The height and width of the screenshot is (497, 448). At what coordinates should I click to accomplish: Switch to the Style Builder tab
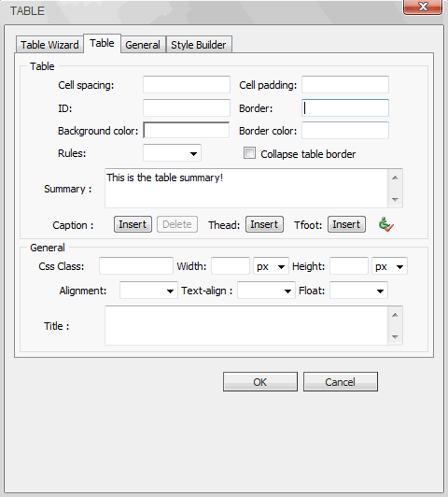click(199, 45)
